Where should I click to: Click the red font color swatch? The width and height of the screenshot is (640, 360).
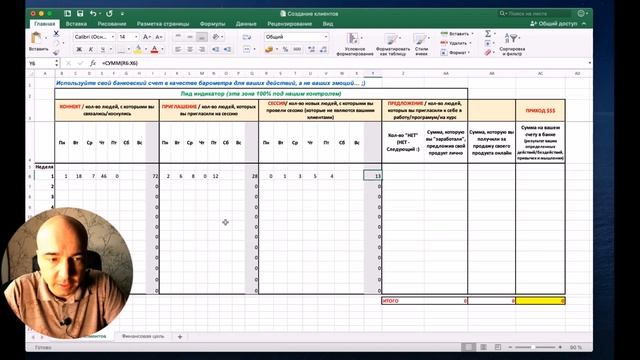155,49
